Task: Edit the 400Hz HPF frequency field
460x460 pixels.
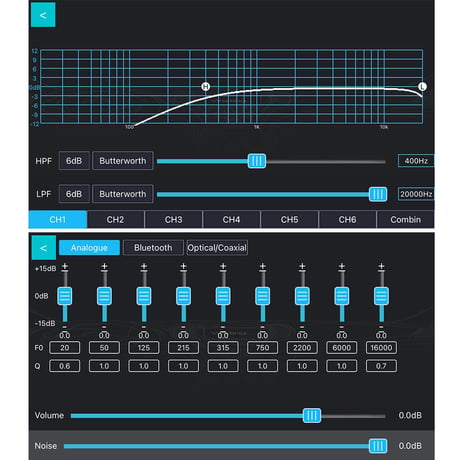Action: coord(416,161)
